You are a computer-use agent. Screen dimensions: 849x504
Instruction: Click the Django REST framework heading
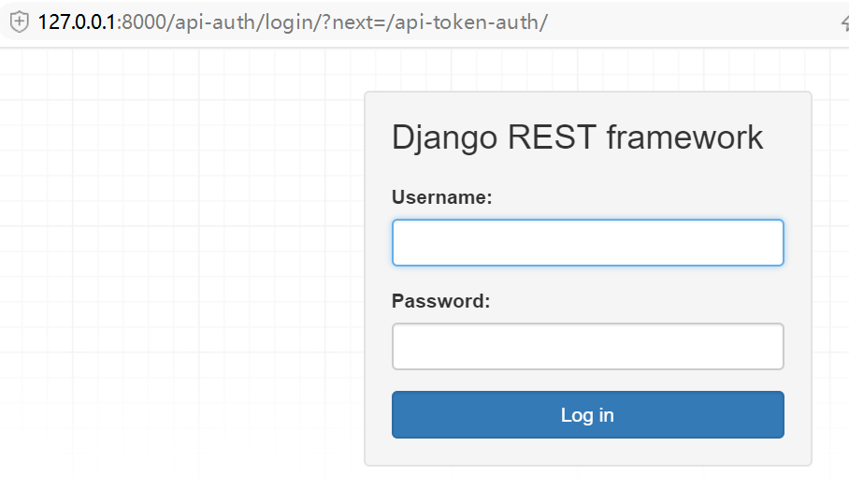[x=577, y=137]
